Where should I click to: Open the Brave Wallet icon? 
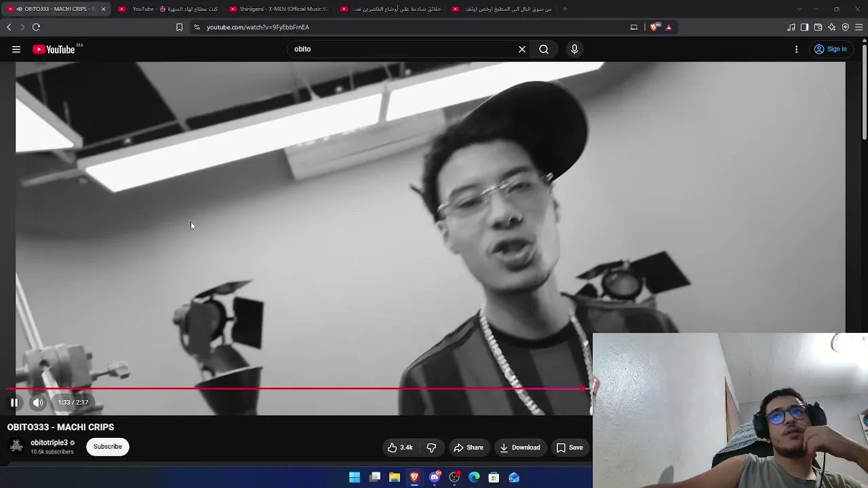[818, 27]
